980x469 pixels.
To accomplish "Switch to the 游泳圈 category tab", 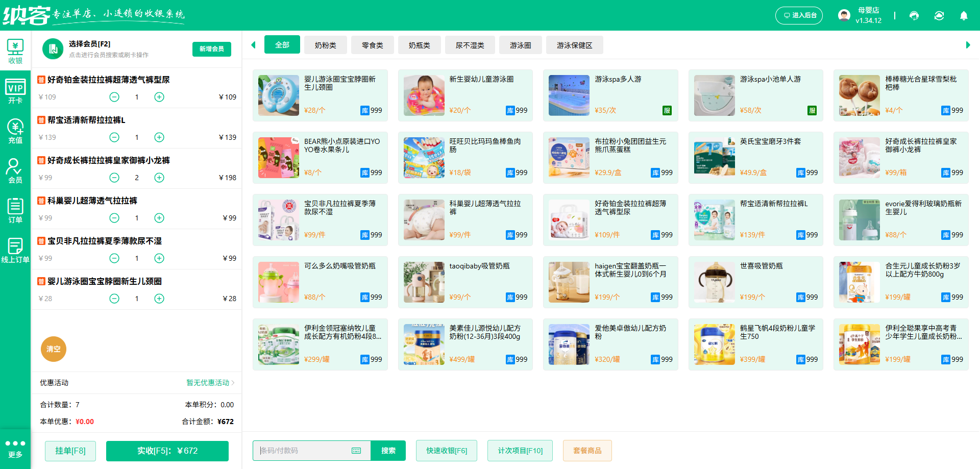I will click(x=520, y=45).
